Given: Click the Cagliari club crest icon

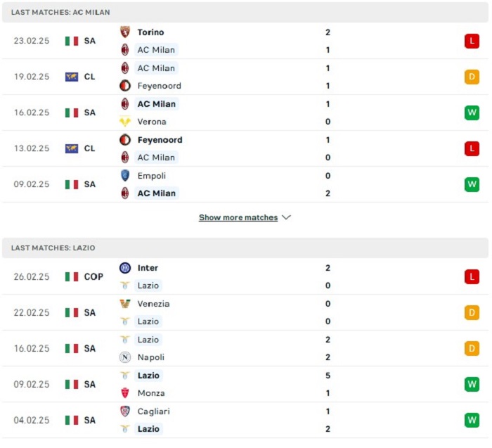Looking at the screenshot, I should coord(125,411).
